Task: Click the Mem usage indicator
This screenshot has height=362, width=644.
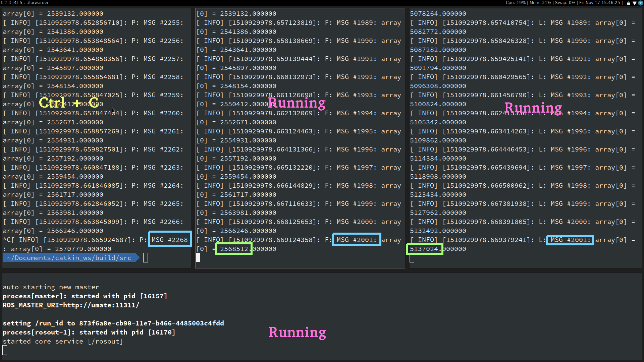Action: point(540,3)
